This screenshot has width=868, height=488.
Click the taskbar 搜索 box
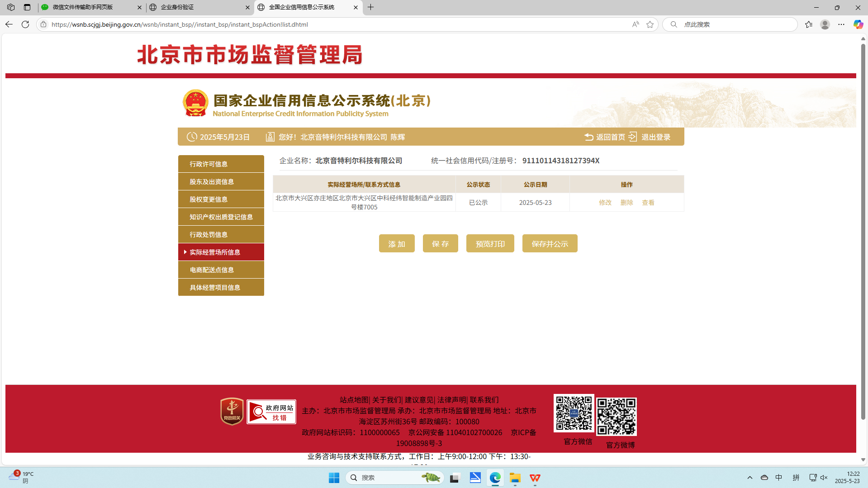pos(394,478)
